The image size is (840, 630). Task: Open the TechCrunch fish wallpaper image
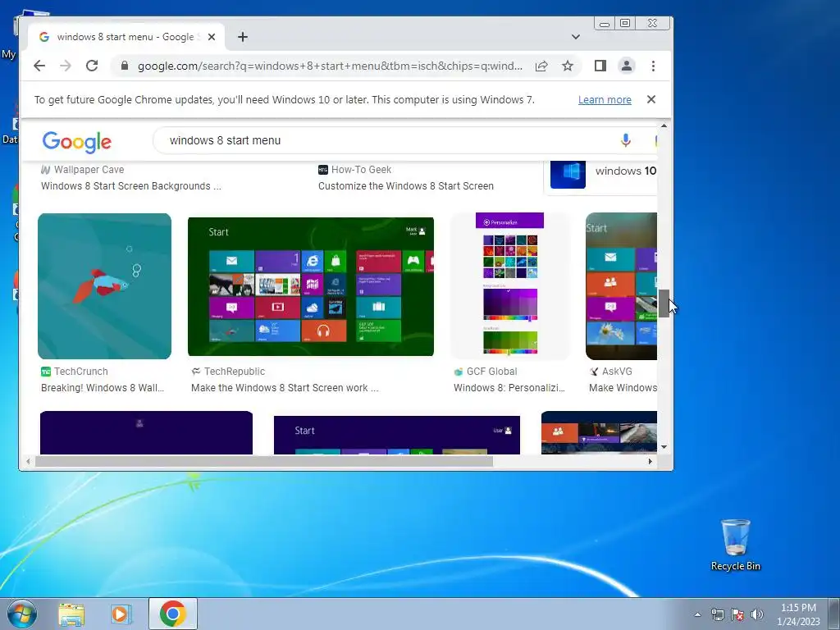tap(104, 286)
